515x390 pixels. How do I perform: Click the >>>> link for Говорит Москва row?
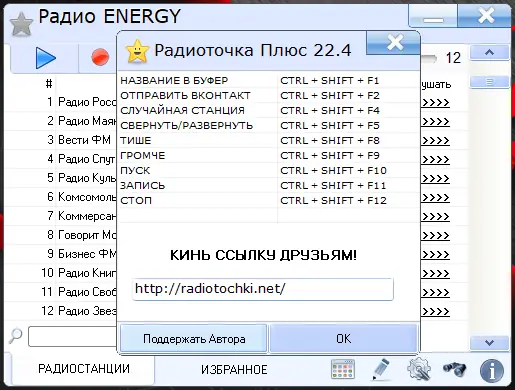435,235
